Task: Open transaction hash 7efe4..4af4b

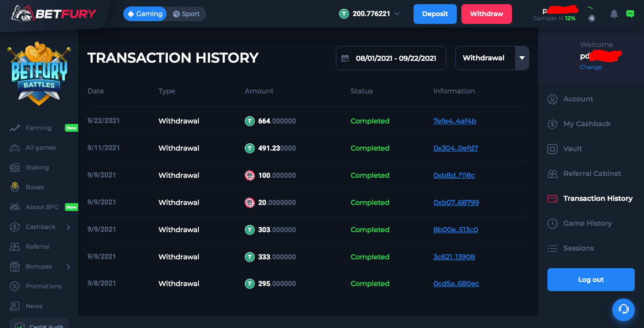Action: (x=455, y=121)
